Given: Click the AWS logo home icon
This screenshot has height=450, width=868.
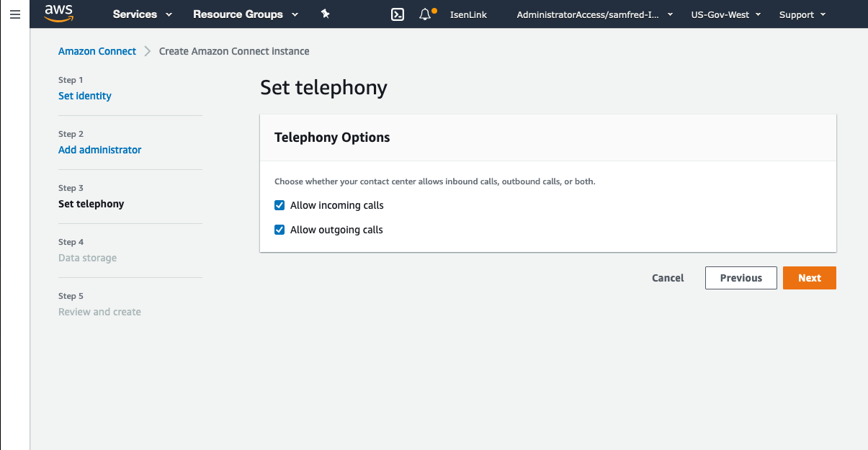Looking at the screenshot, I should coord(58,13).
